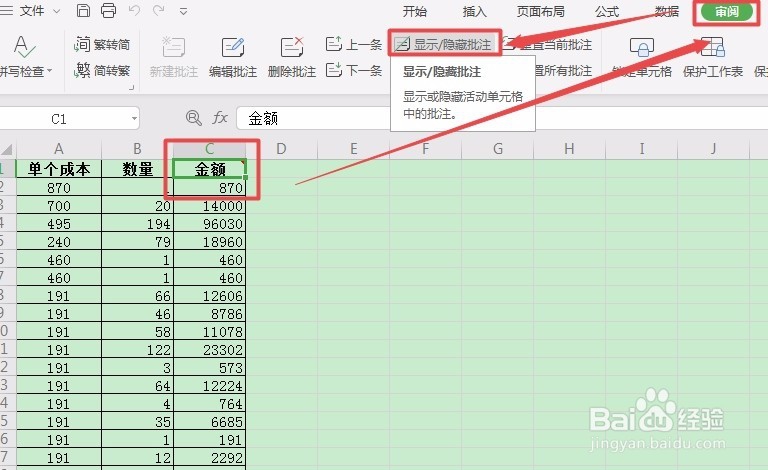Select quantity cell with value 122

click(x=137, y=350)
